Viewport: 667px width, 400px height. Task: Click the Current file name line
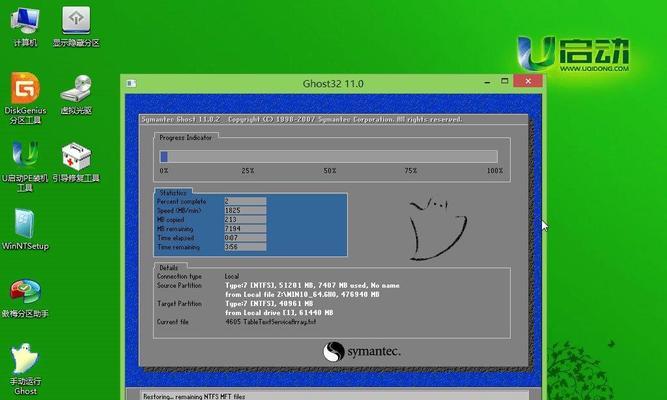pyautogui.click(x=271, y=322)
